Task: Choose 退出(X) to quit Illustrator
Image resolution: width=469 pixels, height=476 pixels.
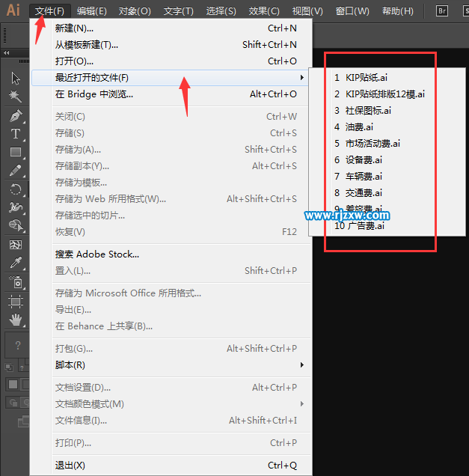Action: point(171,465)
